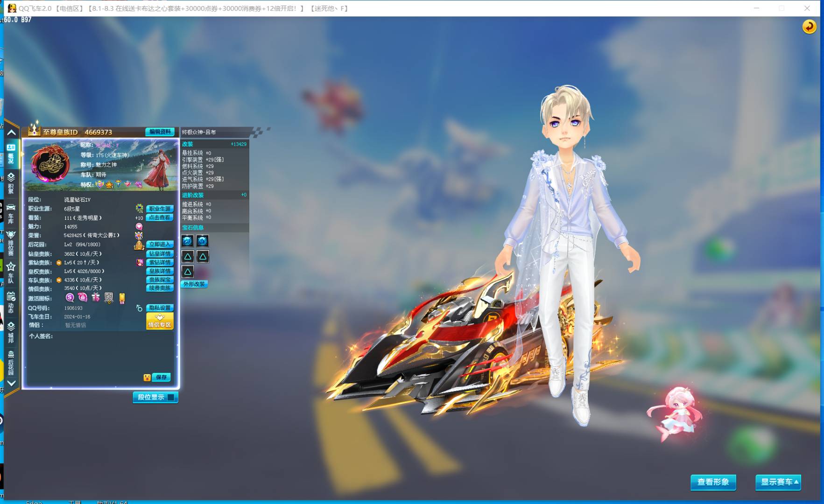Click the yellow back arrow icon
Image resolution: width=824 pixels, height=504 pixels.
pyautogui.click(x=809, y=27)
